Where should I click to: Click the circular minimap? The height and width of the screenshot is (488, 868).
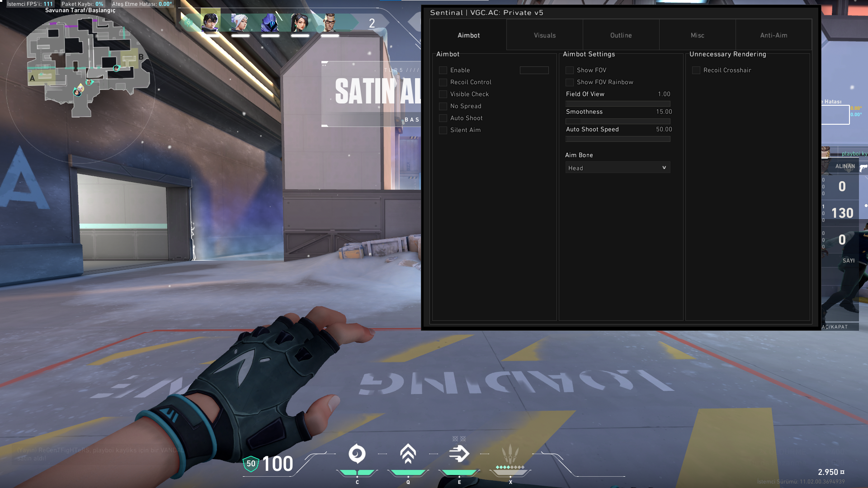coord(80,88)
